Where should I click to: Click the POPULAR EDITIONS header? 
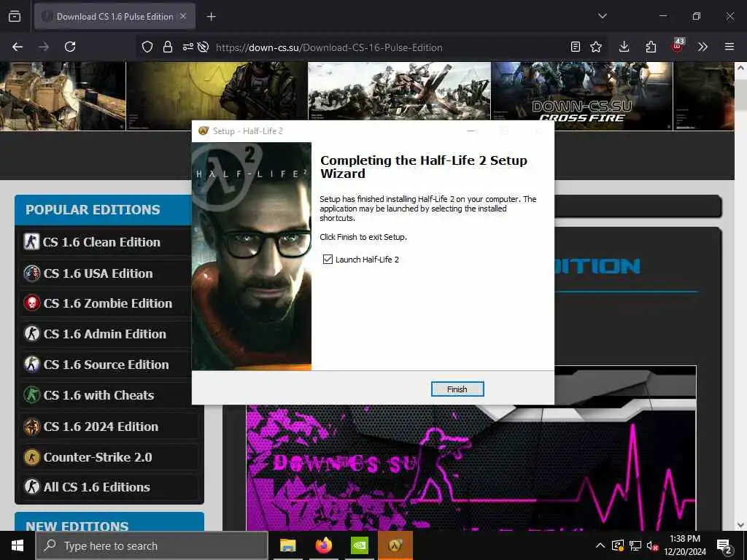point(93,209)
